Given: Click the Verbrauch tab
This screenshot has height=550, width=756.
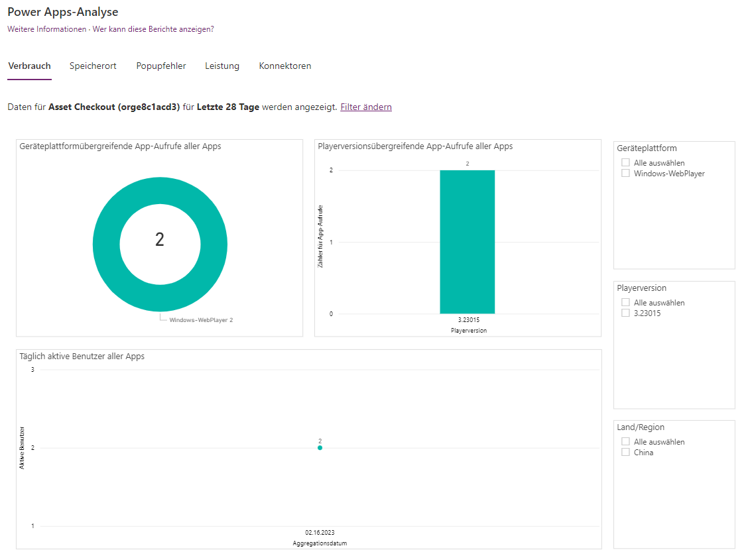Looking at the screenshot, I should [x=29, y=66].
